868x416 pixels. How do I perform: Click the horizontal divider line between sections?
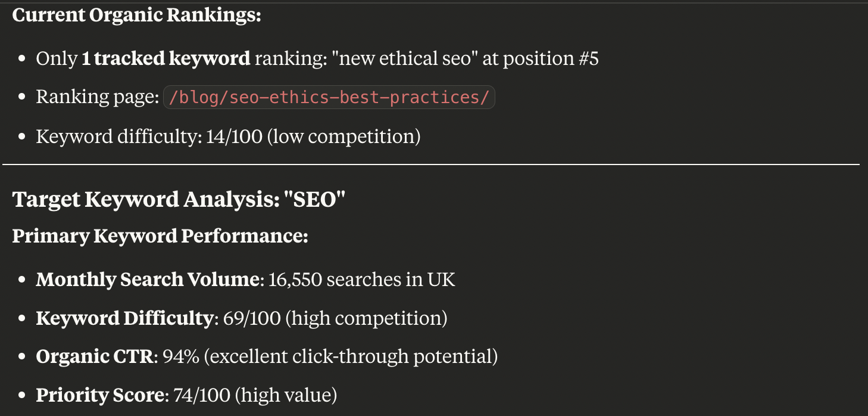tap(431, 164)
